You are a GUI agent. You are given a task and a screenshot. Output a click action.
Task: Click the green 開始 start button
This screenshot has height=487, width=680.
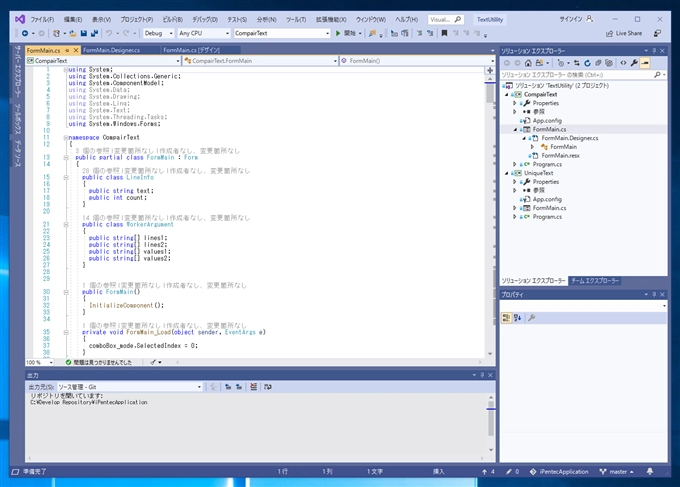(x=346, y=33)
